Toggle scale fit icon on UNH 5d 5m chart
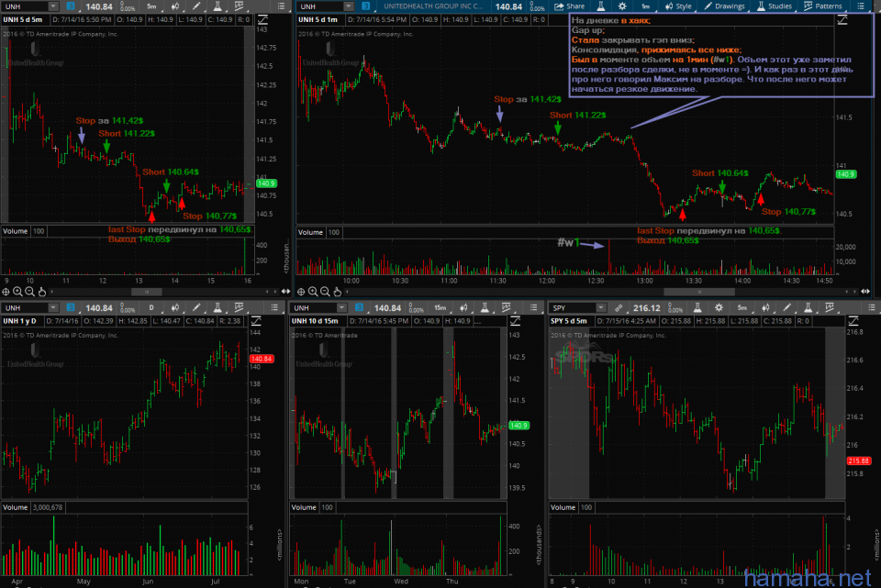Viewport: 881px width, 588px height. pos(262,19)
